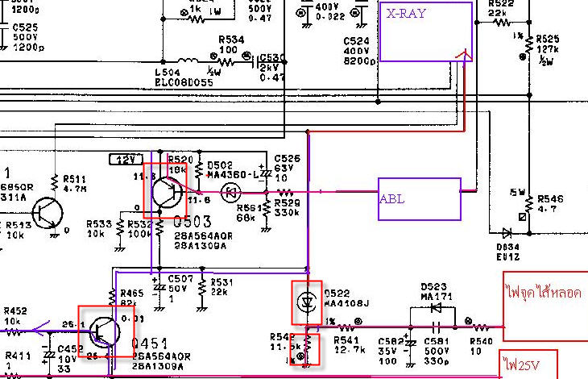The image size is (588, 379).
Task: Select the R452 resistor zigzag symbol
Action: pos(13,332)
